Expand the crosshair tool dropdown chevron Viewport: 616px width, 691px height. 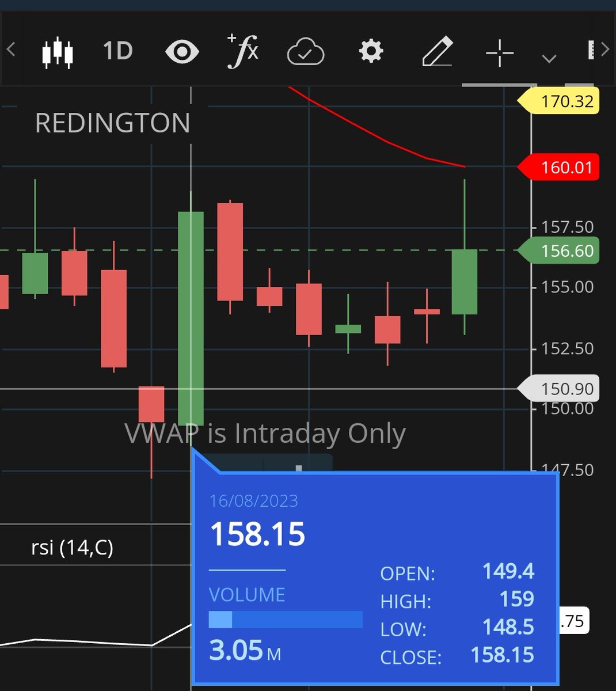(x=549, y=58)
